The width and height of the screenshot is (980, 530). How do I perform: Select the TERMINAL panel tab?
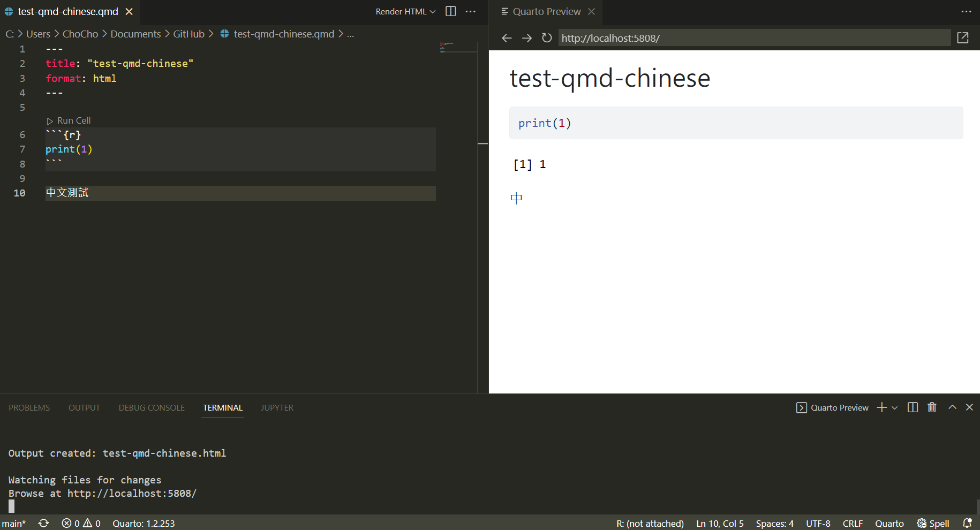tap(223, 407)
